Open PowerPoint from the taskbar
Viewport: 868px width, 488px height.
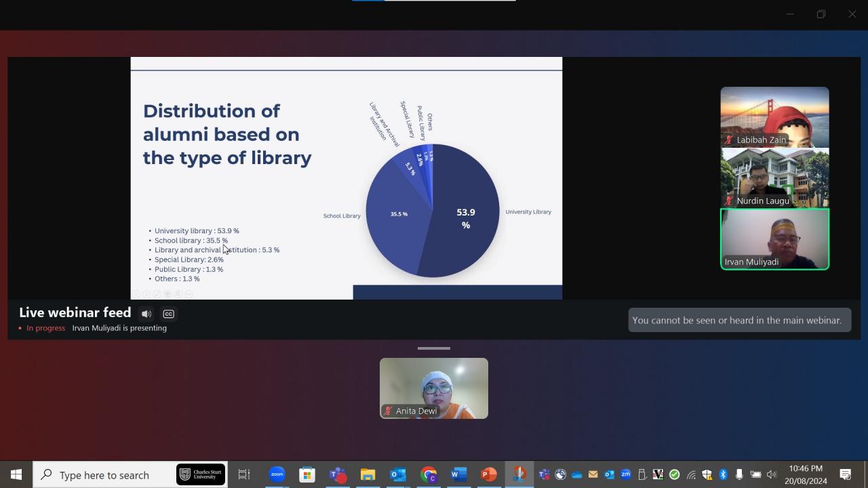[x=488, y=474]
